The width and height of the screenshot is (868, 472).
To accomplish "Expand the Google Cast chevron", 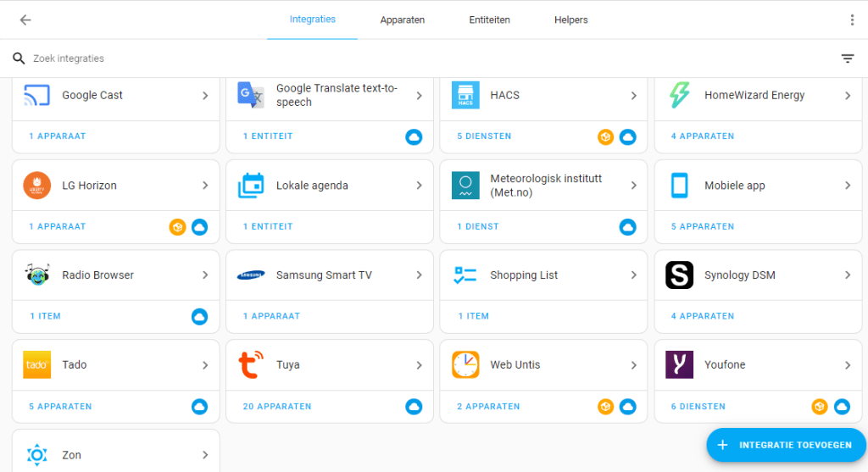I will click(x=205, y=96).
